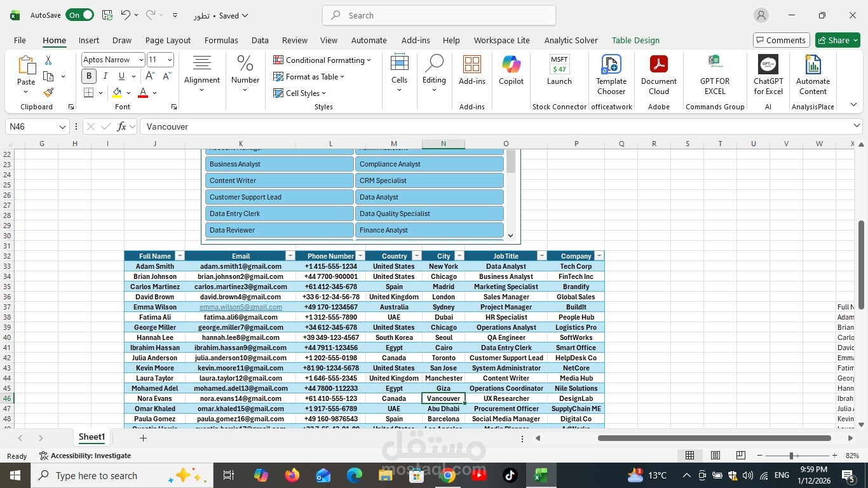The width and height of the screenshot is (868, 488).
Task: Select the Business Analyst slicer button
Action: point(280,164)
